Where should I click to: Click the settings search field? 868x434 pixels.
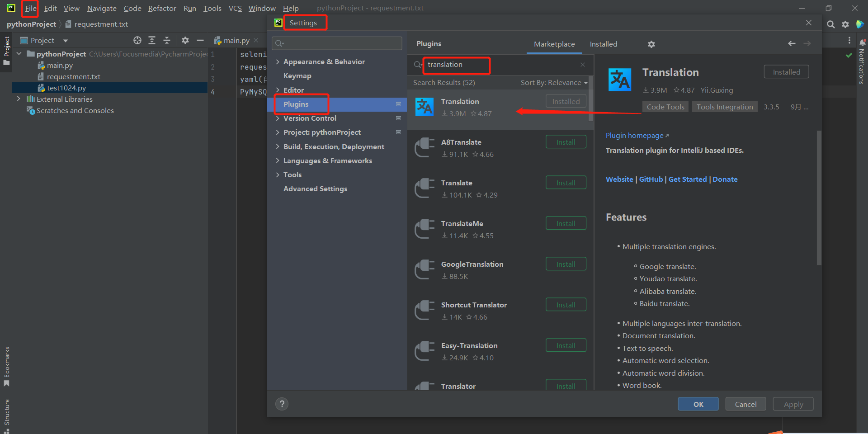coord(337,43)
